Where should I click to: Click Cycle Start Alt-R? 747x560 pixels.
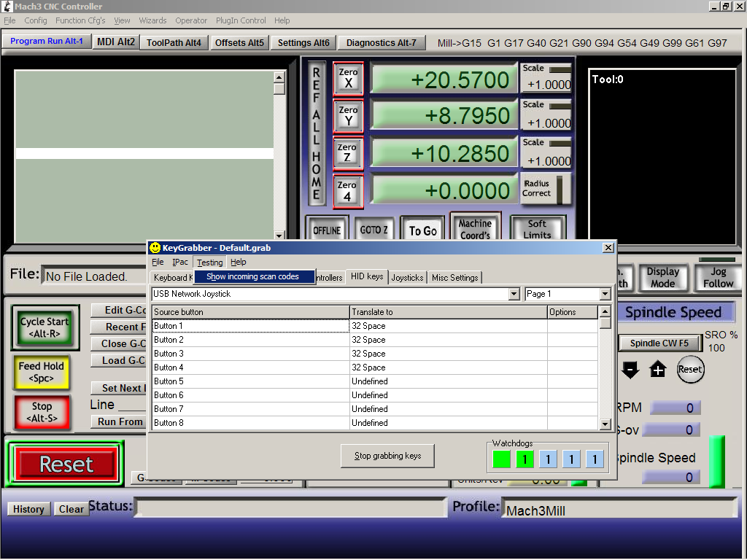point(44,327)
